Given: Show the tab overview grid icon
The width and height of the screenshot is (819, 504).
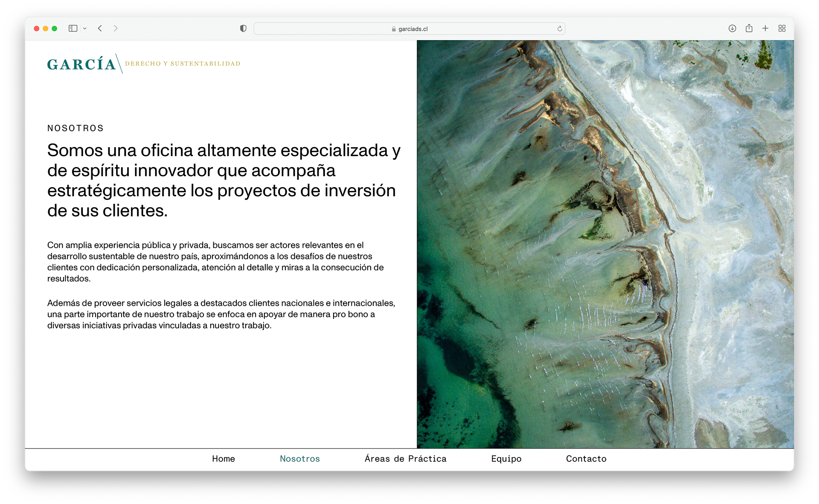Looking at the screenshot, I should 781,29.
